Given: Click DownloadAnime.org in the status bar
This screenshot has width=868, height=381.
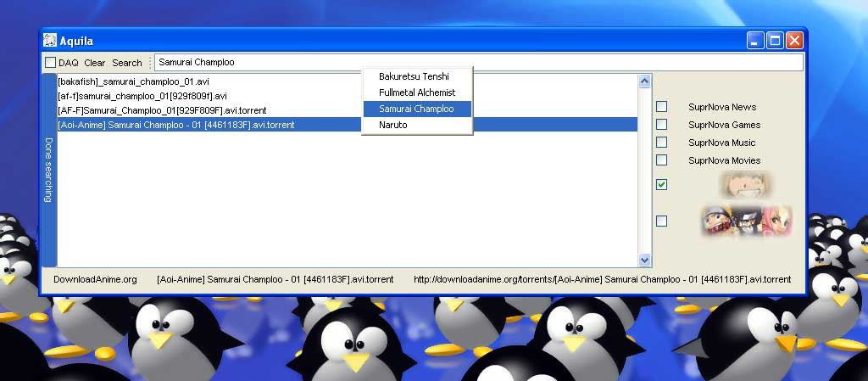Looking at the screenshot, I should pyautogui.click(x=95, y=279).
